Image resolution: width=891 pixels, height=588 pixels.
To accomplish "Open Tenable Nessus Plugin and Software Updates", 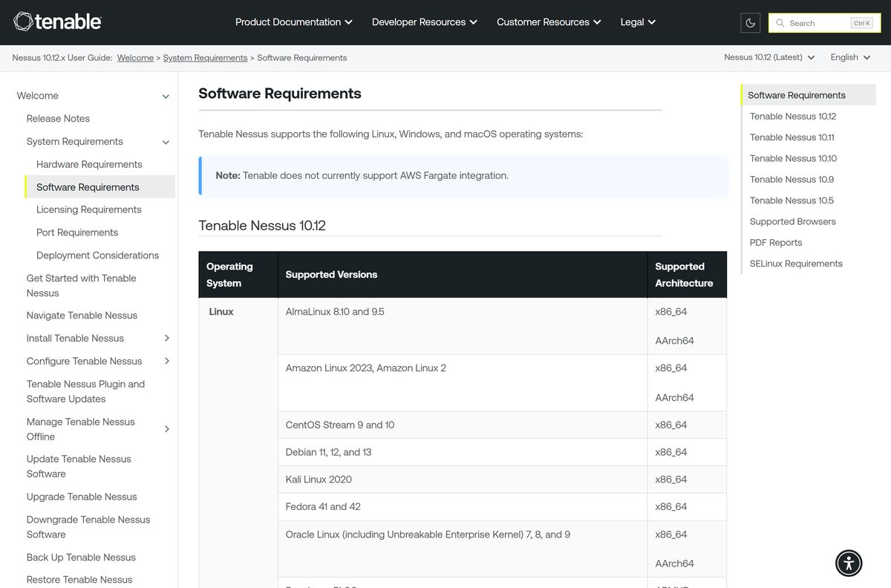I will click(85, 391).
